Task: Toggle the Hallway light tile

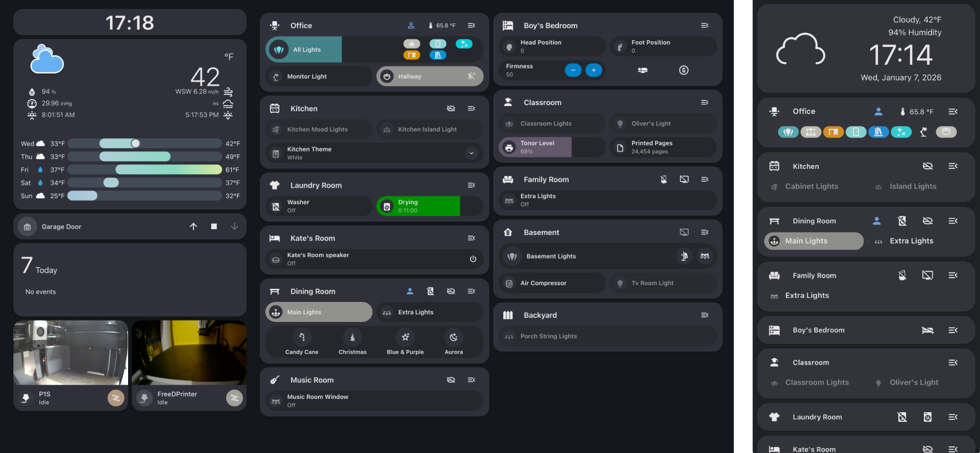Action: pos(430,77)
